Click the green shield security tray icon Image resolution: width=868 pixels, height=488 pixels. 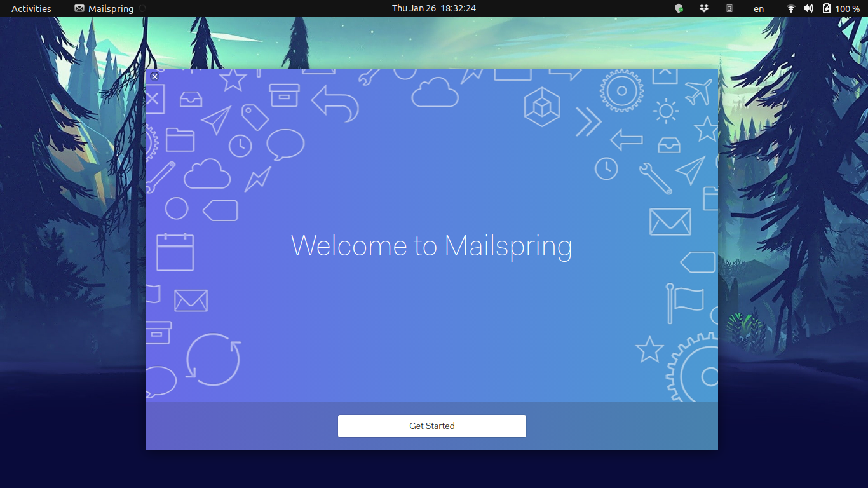679,8
